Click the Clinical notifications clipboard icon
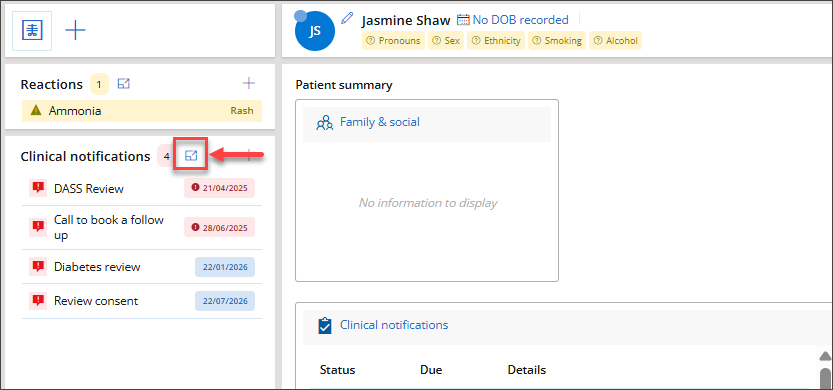The width and height of the screenshot is (833, 390). pyautogui.click(x=324, y=325)
